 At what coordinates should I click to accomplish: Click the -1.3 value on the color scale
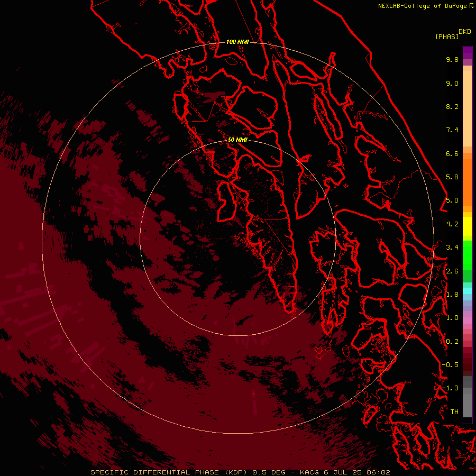pyautogui.click(x=450, y=388)
